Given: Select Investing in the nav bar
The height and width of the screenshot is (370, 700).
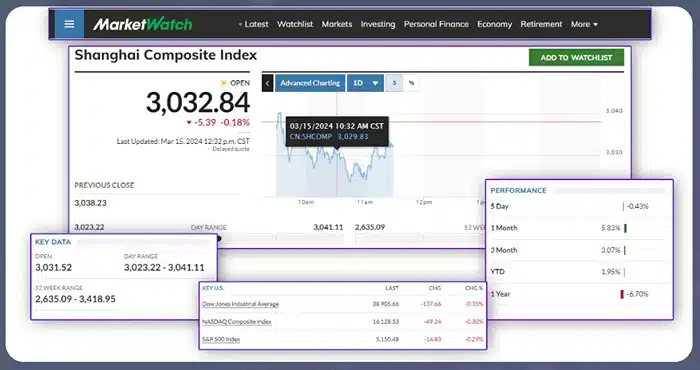Looking at the screenshot, I should 378,24.
